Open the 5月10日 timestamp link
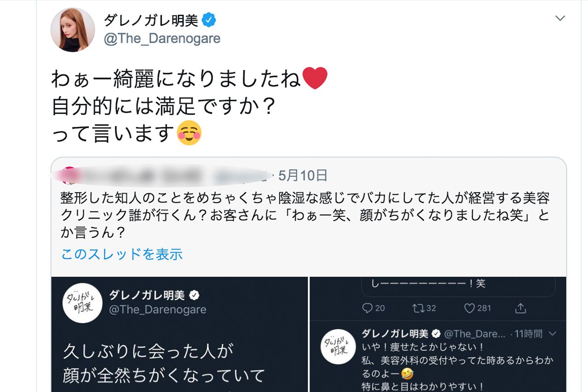Image resolution: width=588 pixels, height=392 pixels. pos(304,176)
